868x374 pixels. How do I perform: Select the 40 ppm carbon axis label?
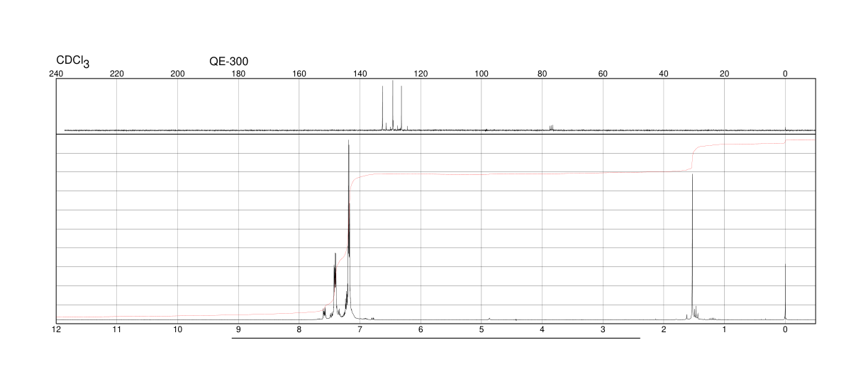pos(664,74)
